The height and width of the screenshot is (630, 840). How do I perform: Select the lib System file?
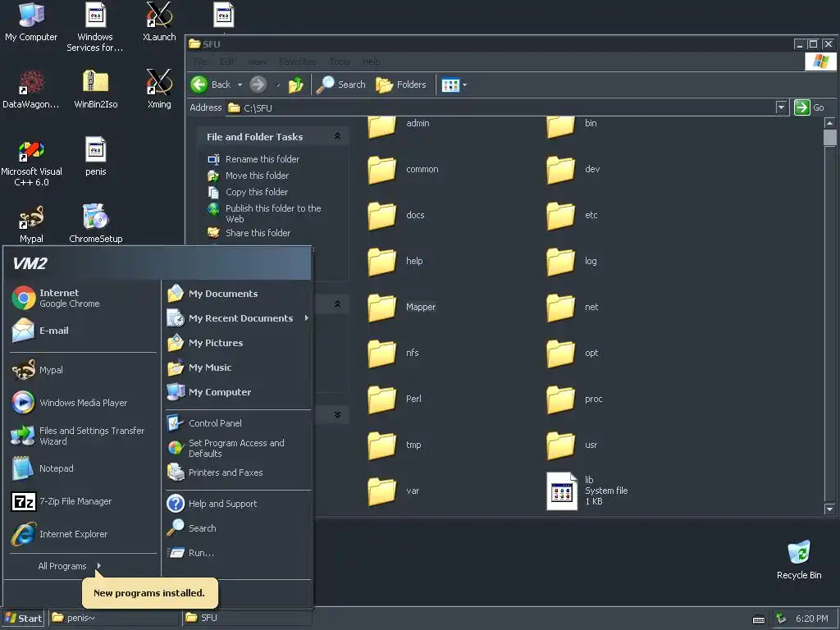tap(587, 491)
